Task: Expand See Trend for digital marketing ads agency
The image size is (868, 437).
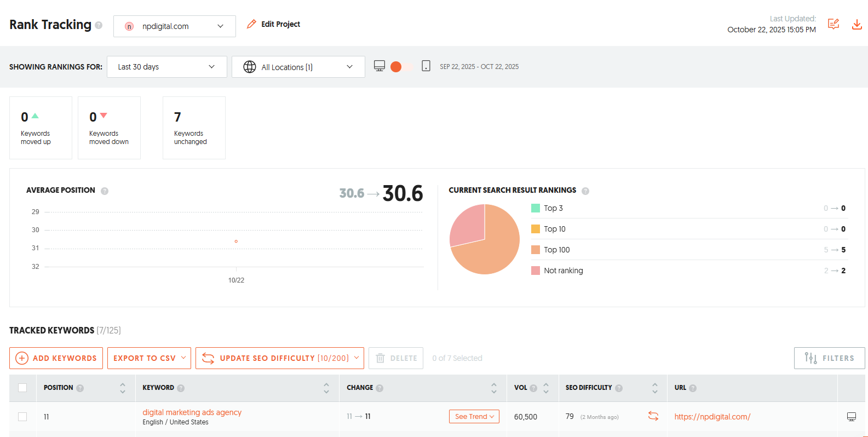Action: [x=474, y=417]
